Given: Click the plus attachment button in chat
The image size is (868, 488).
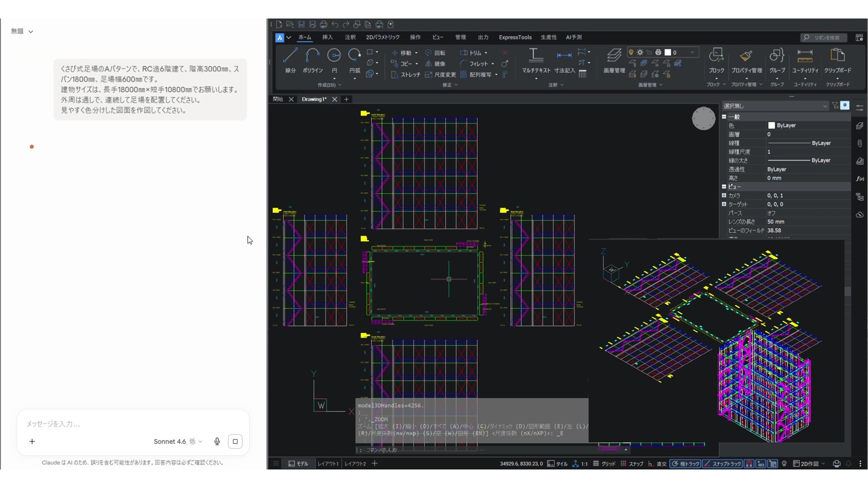Looking at the screenshot, I should (x=32, y=441).
